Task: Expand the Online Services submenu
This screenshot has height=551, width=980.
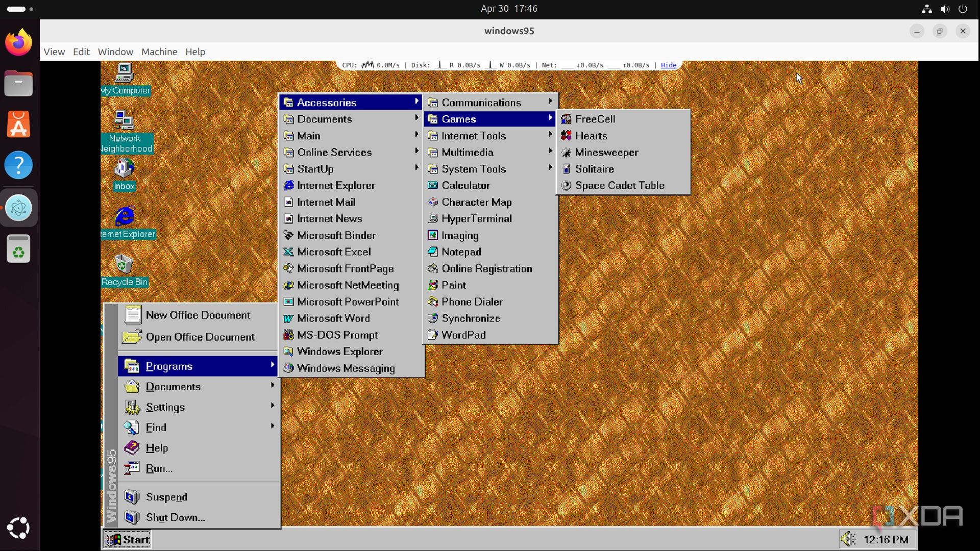Action: tap(351, 152)
